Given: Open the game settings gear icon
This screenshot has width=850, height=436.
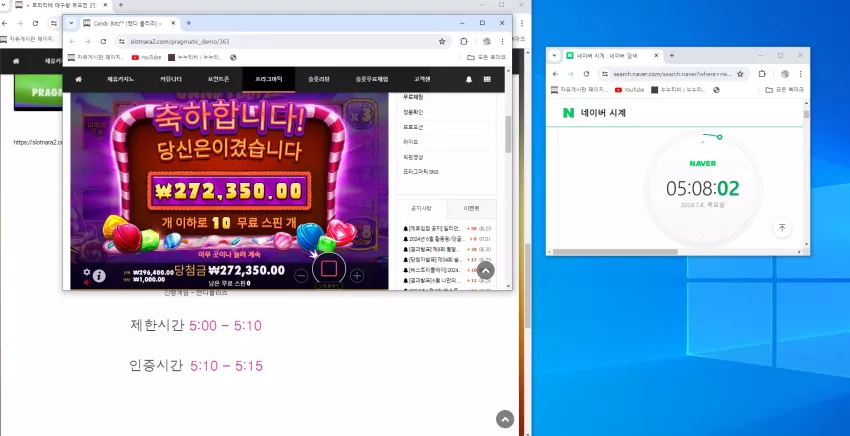Looking at the screenshot, I should (x=87, y=272).
